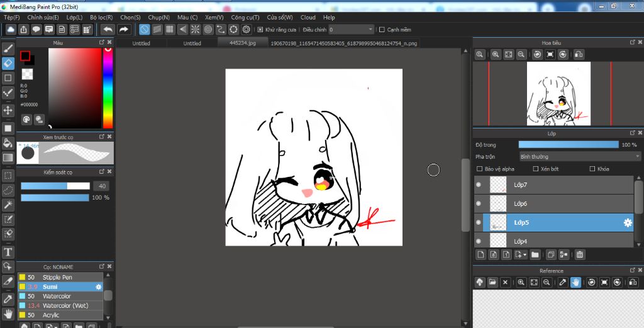Zoom in using the Navigator panel

(496, 54)
